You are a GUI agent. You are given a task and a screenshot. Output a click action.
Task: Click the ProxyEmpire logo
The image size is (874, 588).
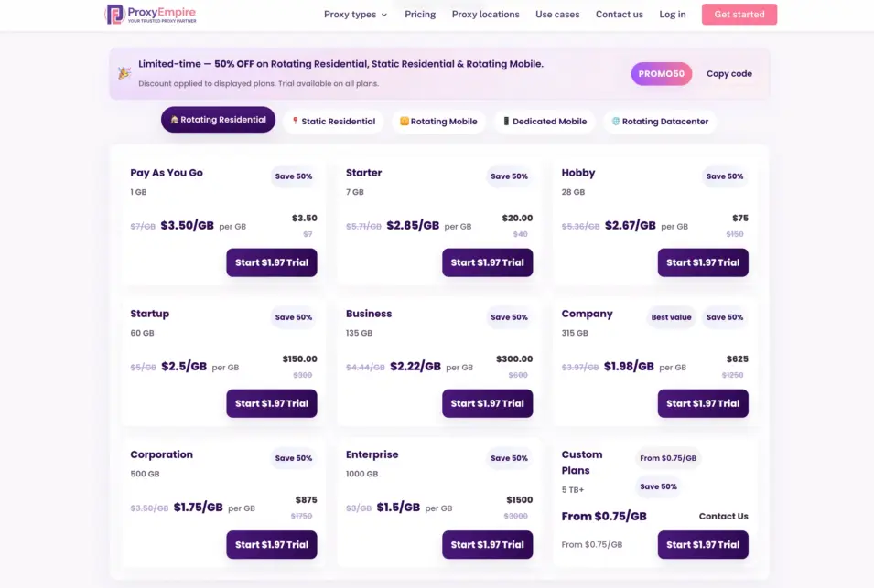(x=150, y=14)
